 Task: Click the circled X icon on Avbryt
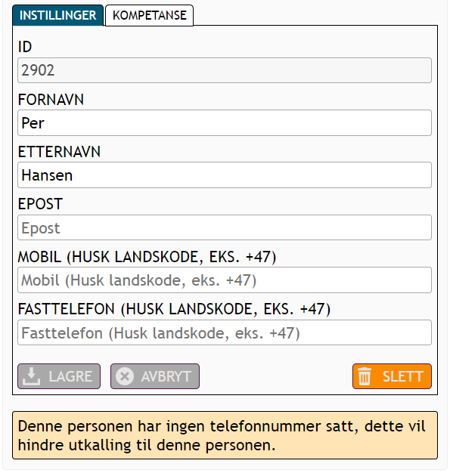click(x=125, y=376)
